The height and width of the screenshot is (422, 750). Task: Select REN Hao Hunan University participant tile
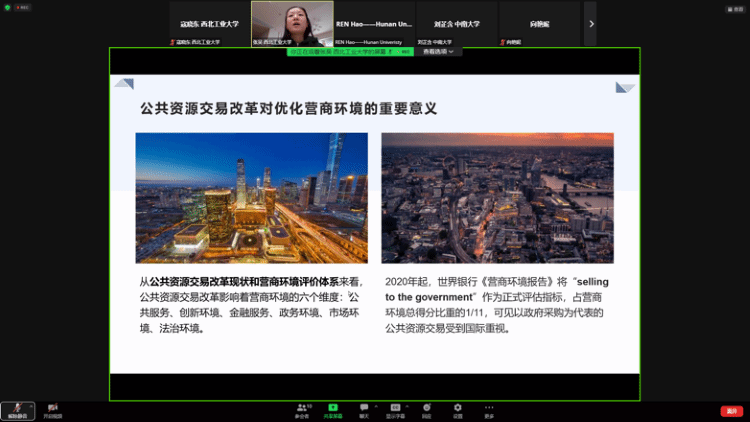374,23
